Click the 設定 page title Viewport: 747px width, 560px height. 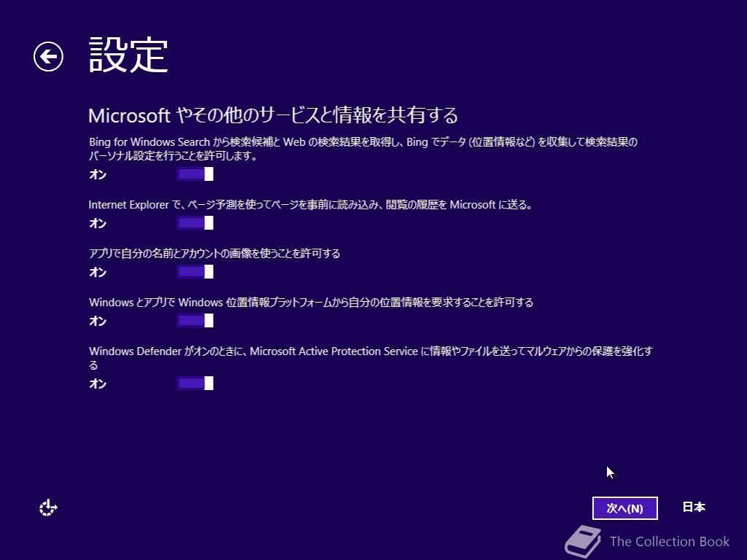pos(128,55)
